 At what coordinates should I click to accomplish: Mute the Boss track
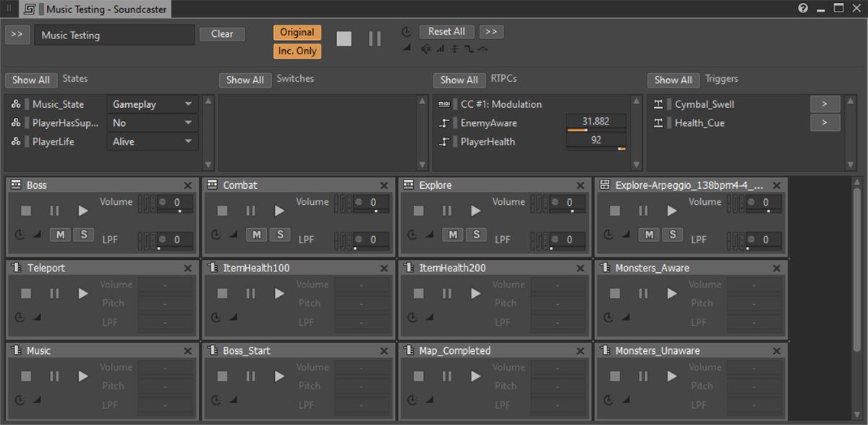click(x=60, y=234)
